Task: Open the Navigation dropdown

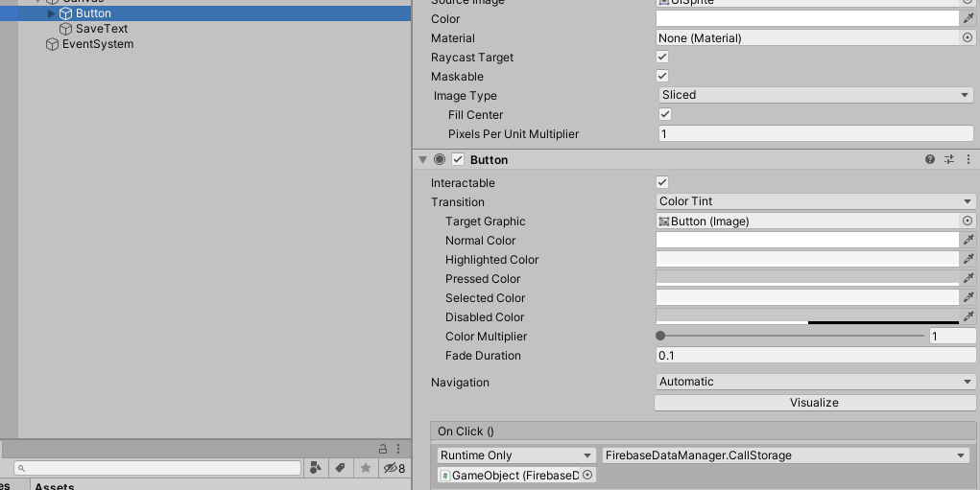Action: tap(816, 382)
